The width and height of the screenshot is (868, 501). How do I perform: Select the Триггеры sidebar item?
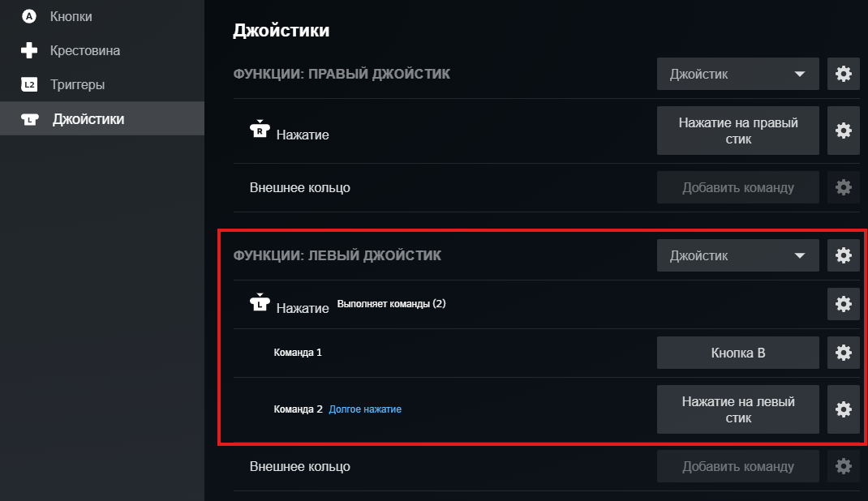point(77,84)
